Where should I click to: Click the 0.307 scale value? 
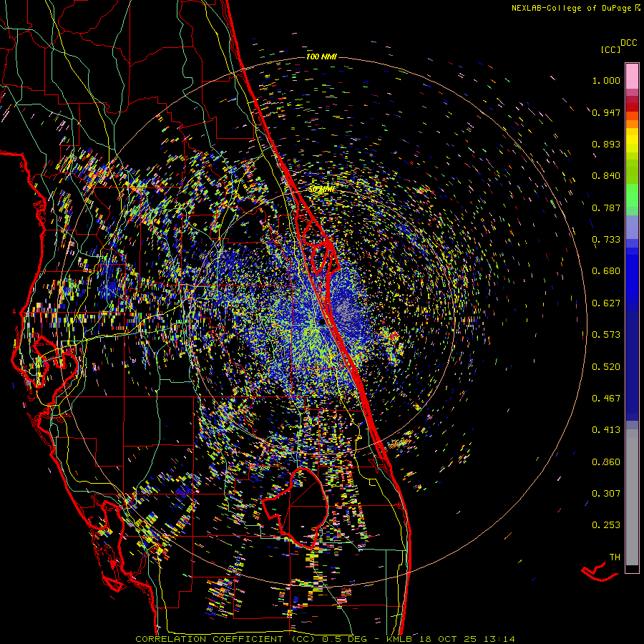click(606, 494)
